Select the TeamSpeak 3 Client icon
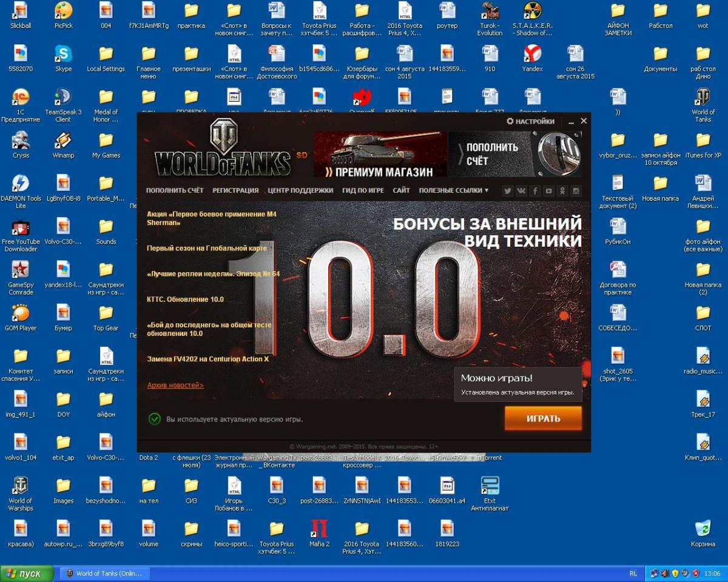Image resolution: width=728 pixels, height=582 pixels. coord(63,105)
